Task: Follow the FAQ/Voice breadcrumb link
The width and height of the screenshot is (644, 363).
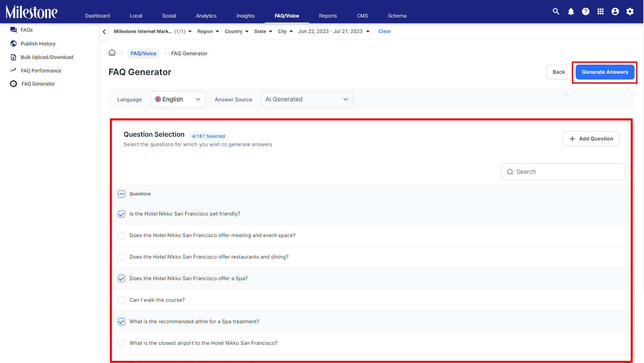Action: coord(143,53)
